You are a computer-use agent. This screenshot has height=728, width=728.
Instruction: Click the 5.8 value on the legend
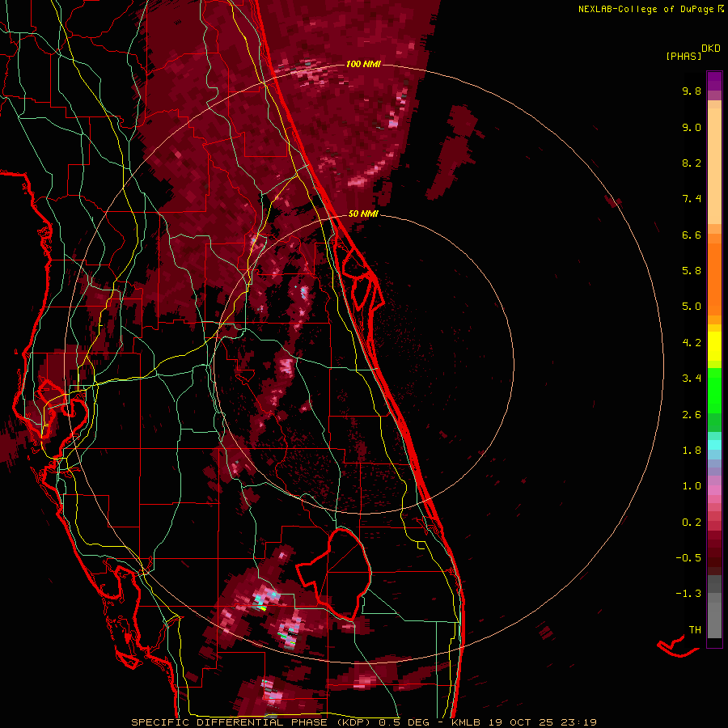pyautogui.click(x=692, y=271)
